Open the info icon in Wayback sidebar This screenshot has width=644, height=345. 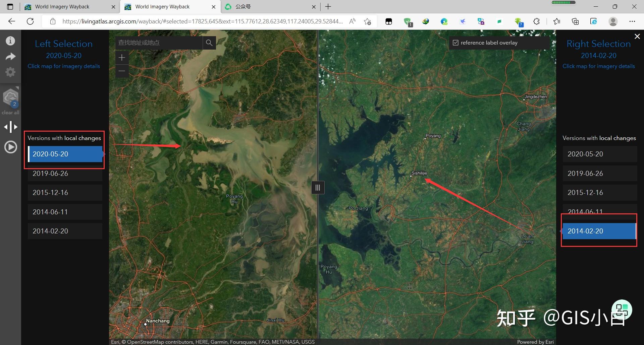click(x=10, y=41)
